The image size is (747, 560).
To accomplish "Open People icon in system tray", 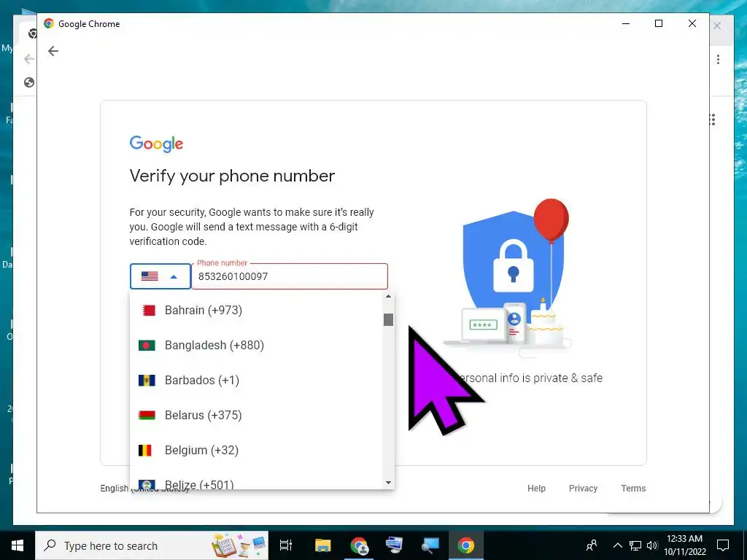I will coord(592,545).
